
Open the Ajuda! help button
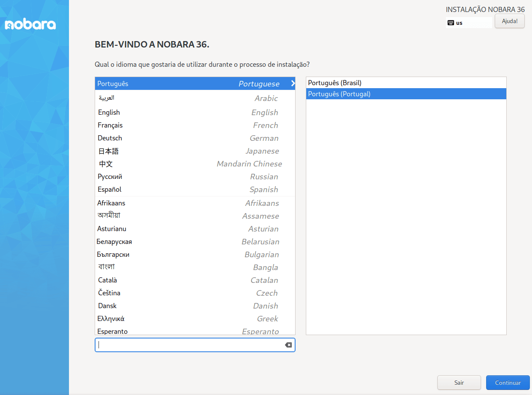click(510, 21)
